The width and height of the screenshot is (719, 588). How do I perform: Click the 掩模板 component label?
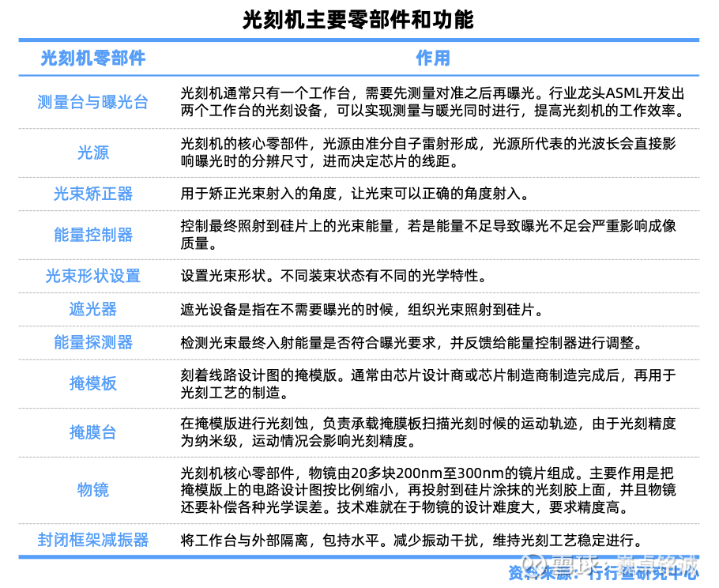pos(93,383)
